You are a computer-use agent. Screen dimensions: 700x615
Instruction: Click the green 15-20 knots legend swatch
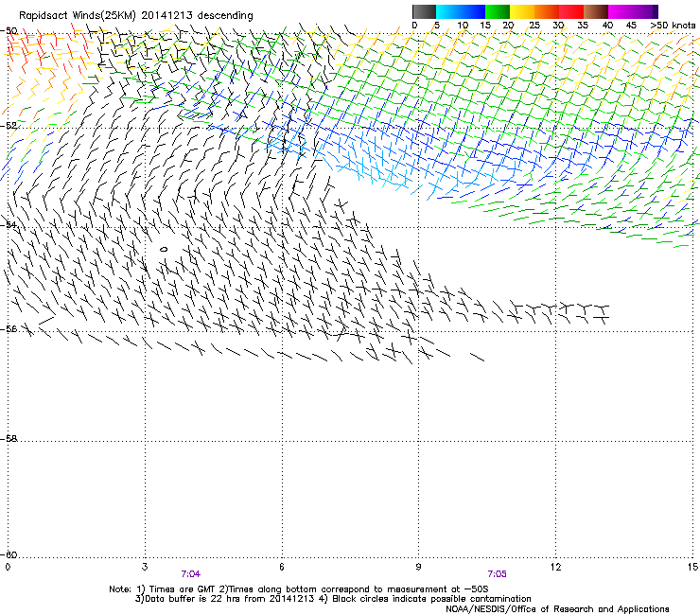[498, 11]
